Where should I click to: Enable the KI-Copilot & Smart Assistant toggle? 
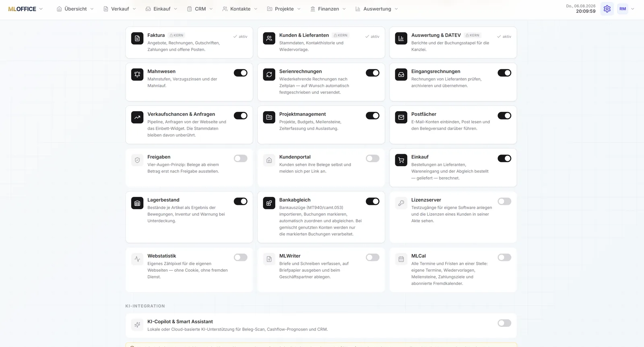[504, 323]
